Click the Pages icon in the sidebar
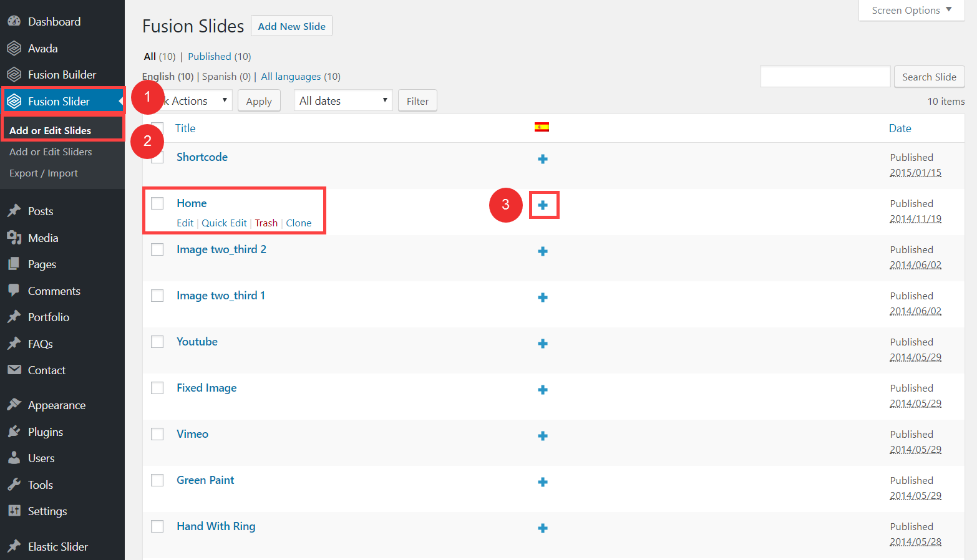Viewport: 977px width, 560px height. [x=14, y=264]
